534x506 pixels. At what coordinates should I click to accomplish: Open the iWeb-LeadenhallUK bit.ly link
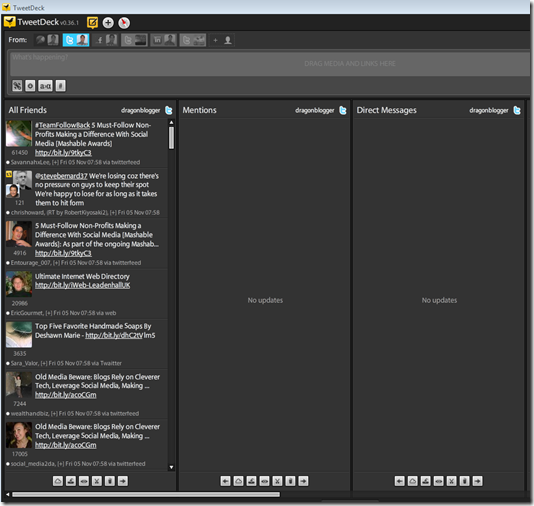pyautogui.click(x=82, y=285)
